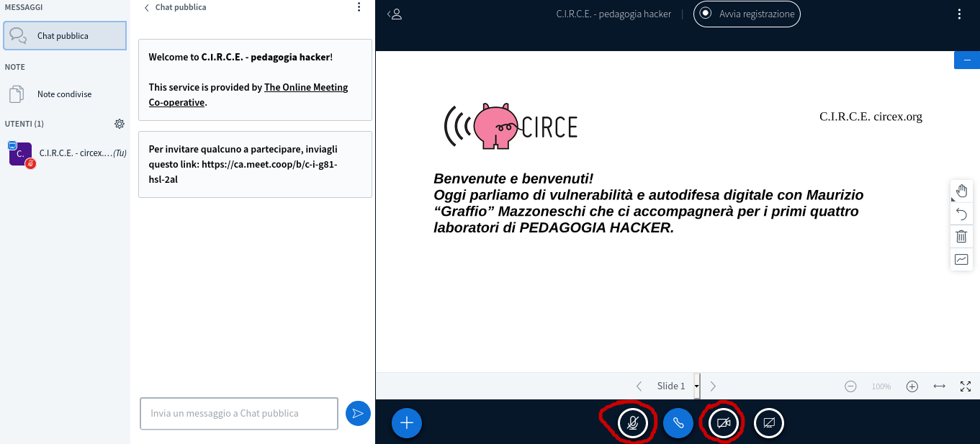Focus the public chat message input field

(x=239, y=413)
